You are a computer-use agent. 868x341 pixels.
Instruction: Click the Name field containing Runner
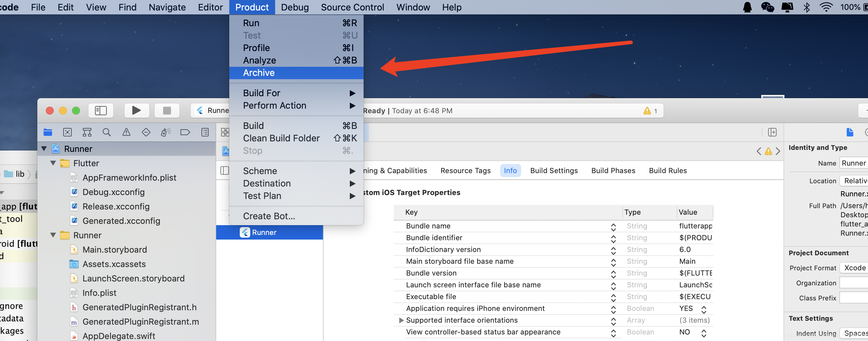[x=854, y=163]
